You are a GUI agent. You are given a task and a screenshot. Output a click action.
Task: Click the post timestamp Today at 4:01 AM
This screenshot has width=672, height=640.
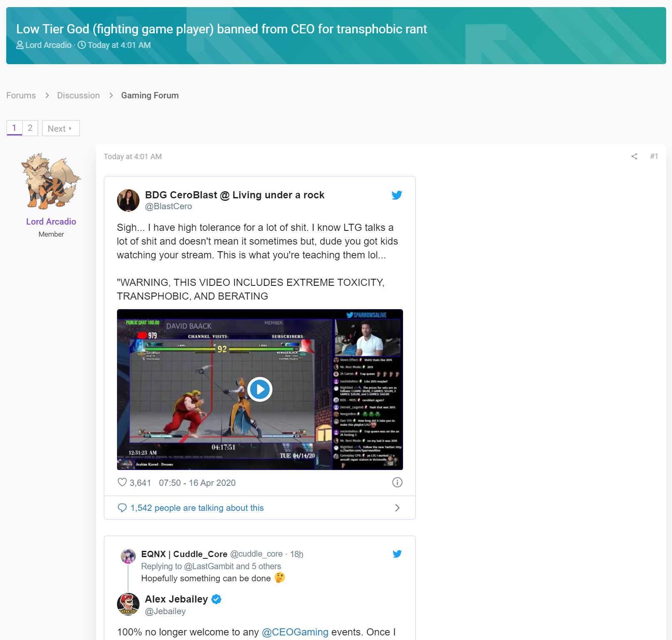pyautogui.click(x=133, y=157)
